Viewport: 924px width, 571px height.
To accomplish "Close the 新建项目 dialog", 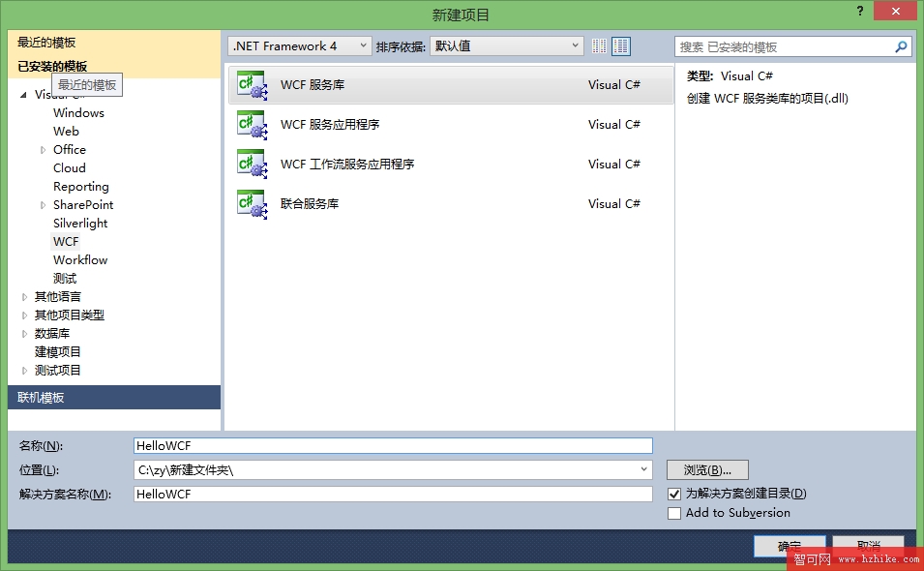I will pyautogui.click(x=895, y=12).
